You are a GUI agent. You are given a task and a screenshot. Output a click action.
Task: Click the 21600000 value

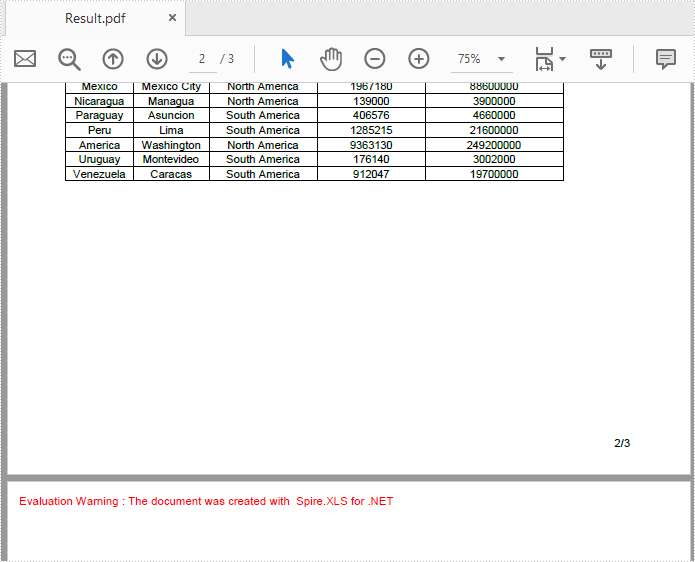coord(494,130)
